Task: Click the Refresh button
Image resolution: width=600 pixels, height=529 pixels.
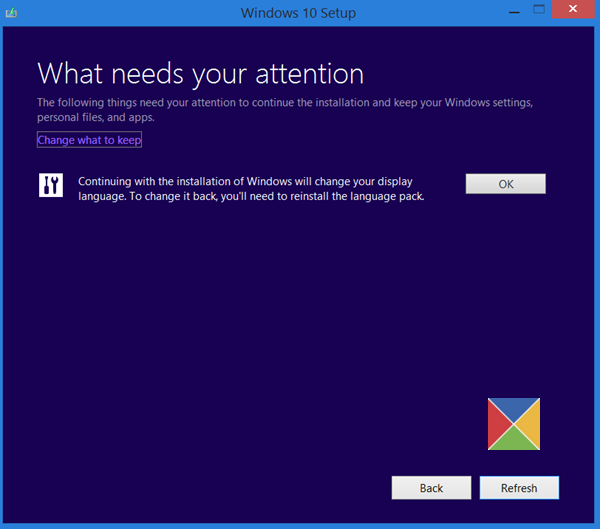Action: (x=519, y=488)
